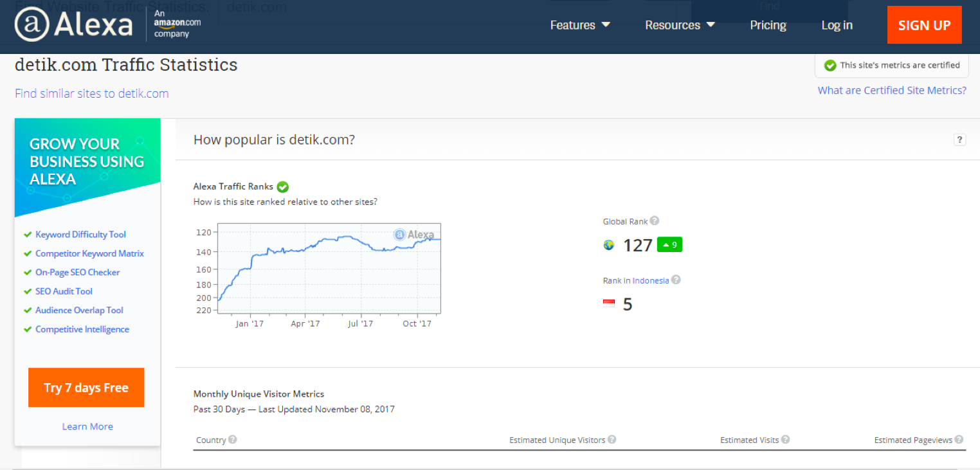Open On-Page SEO Checker link

pyautogui.click(x=77, y=272)
